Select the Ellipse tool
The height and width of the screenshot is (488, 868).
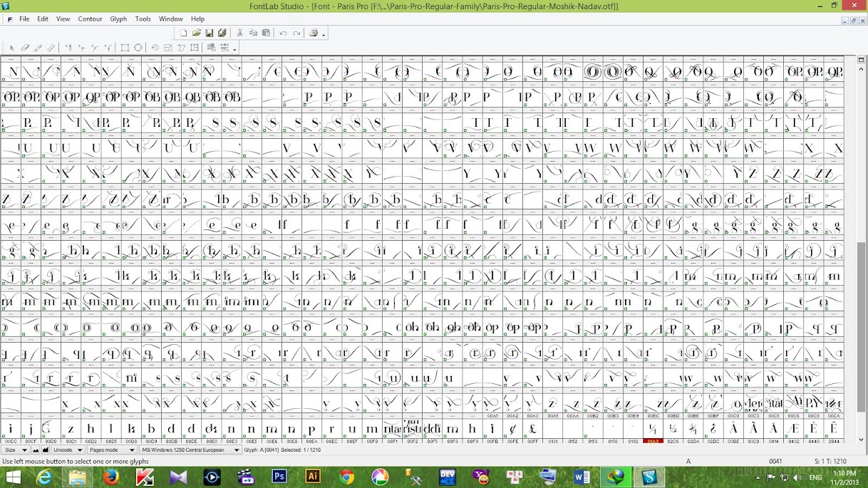138,48
